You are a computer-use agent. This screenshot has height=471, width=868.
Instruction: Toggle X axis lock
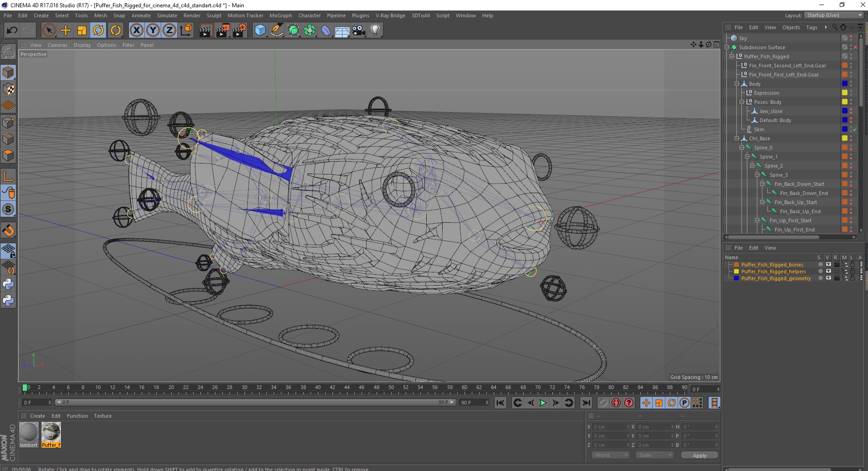pyautogui.click(x=136, y=31)
